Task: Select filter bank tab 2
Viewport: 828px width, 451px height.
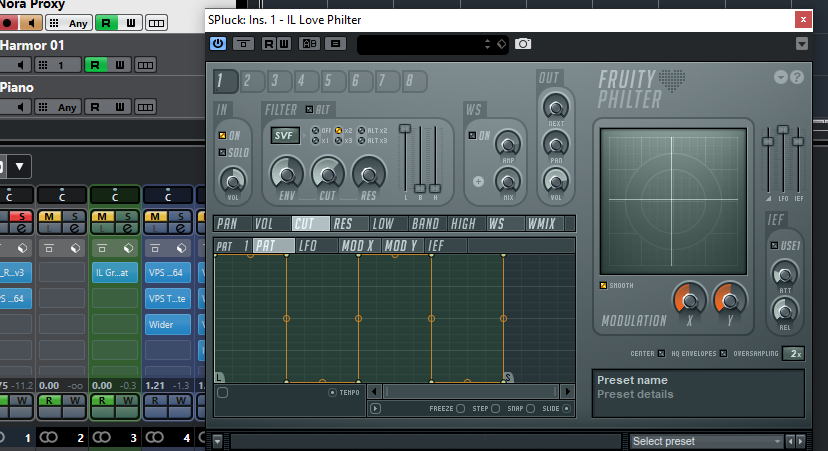Action: [x=252, y=81]
